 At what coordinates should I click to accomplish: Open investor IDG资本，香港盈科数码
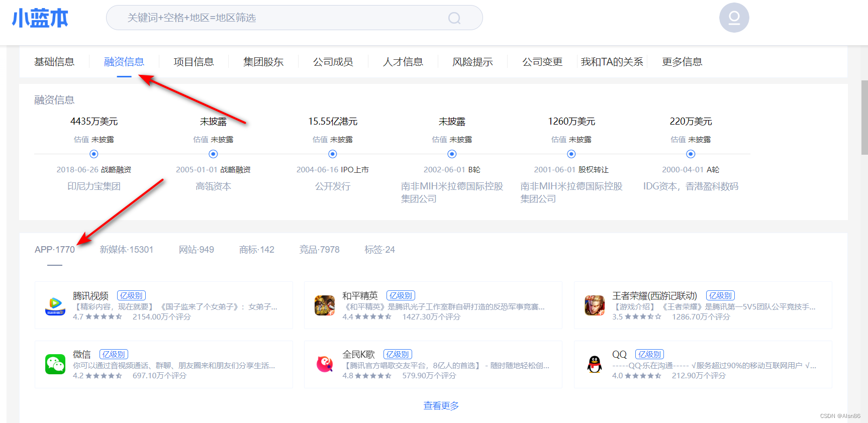point(691,186)
